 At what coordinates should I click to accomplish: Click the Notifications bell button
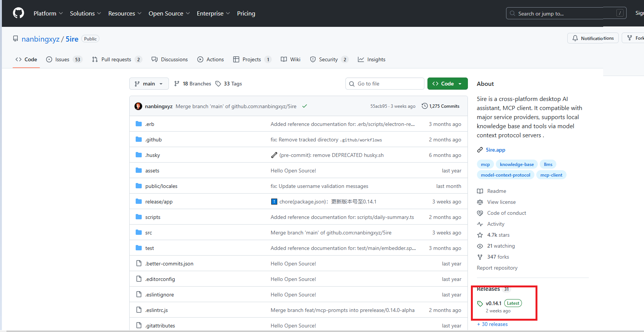tap(593, 38)
